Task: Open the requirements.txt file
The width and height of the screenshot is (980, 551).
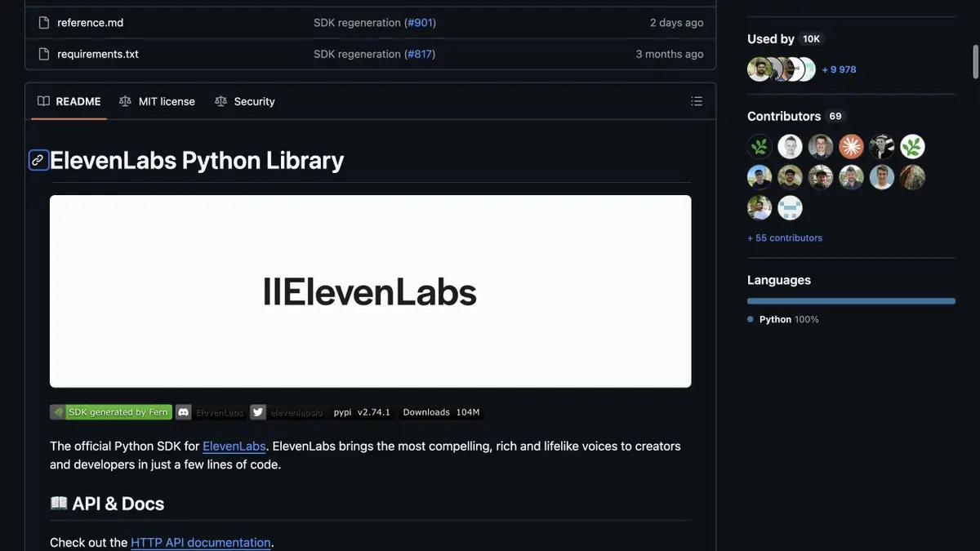Action: tap(98, 54)
